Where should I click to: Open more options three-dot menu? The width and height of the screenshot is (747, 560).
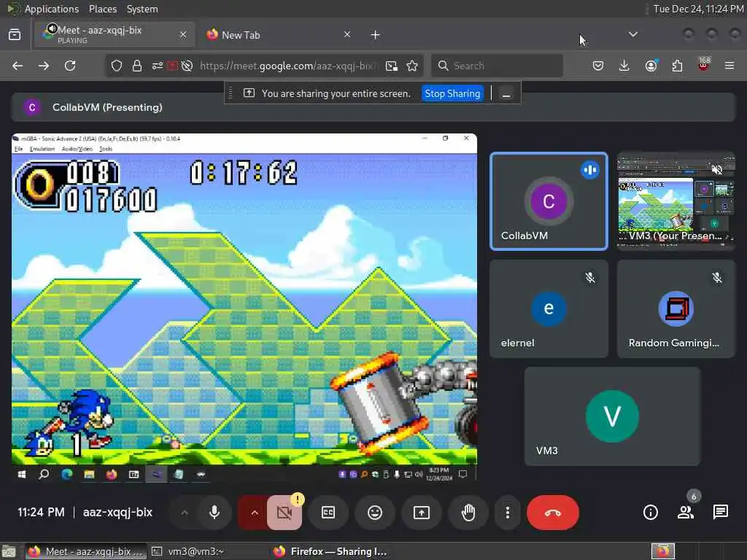508,513
